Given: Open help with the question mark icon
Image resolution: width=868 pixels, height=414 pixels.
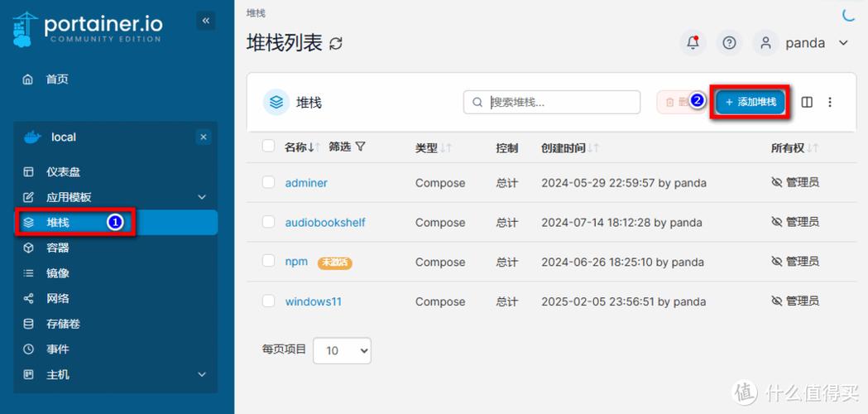Looking at the screenshot, I should [x=730, y=43].
